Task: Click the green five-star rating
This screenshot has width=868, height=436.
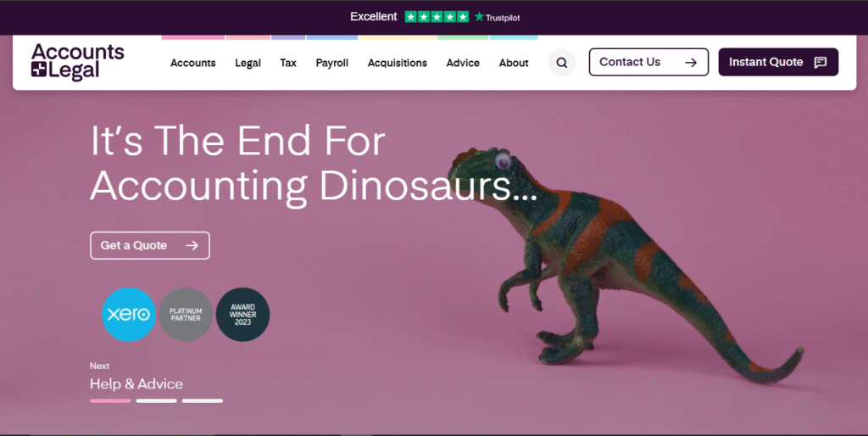Action: click(437, 17)
